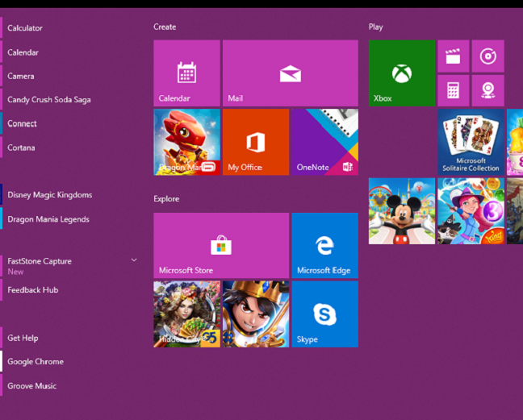Image resolution: width=523 pixels, height=420 pixels.
Task: Open the Groove Music disc tile
Action: 488,56
